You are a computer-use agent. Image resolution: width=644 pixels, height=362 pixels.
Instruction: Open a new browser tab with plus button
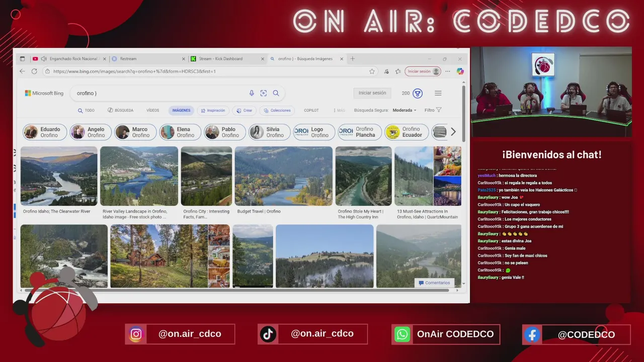pyautogui.click(x=353, y=59)
